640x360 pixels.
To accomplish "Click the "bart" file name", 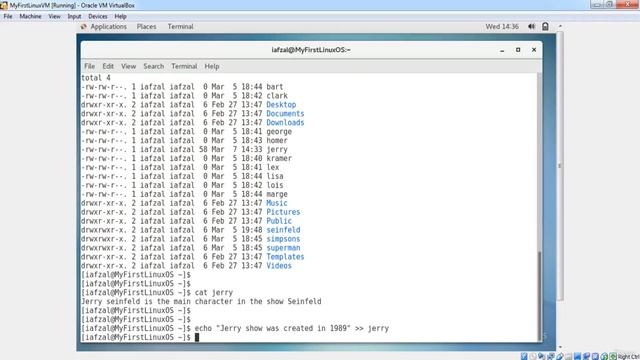I will click(x=275, y=87).
